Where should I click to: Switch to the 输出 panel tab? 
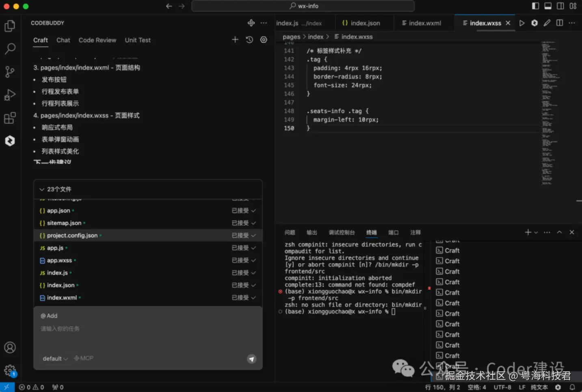point(312,232)
